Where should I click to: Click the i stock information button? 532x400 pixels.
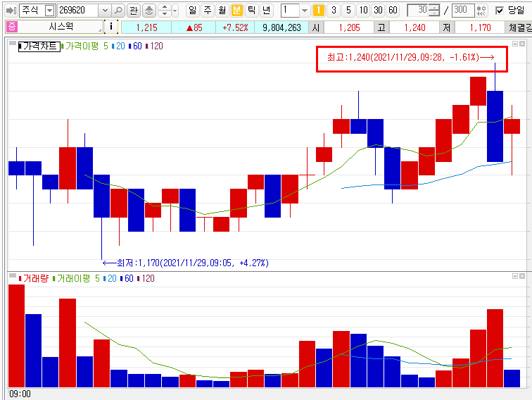pos(111,27)
